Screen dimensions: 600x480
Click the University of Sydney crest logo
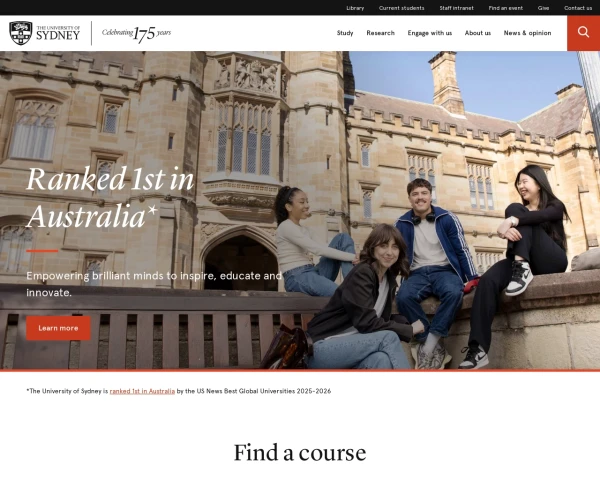tap(45, 33)
